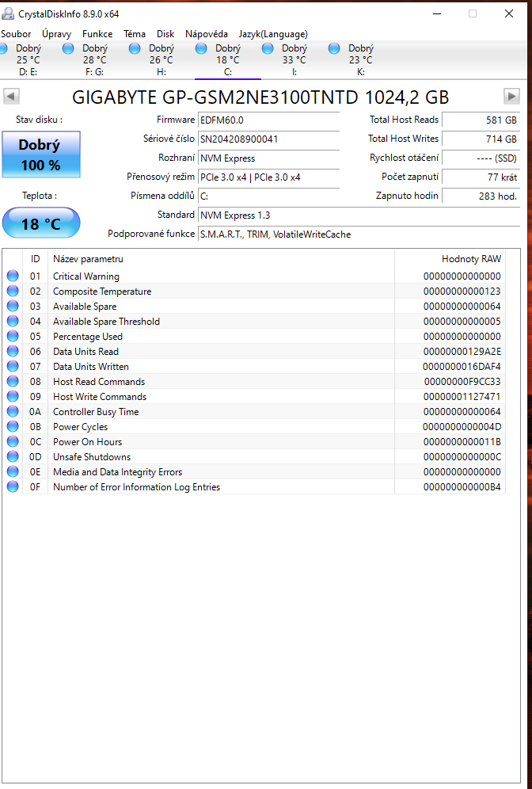Screen dimensions: 532x789
Task: Click the status orb for Critical Warning
Action: tap(13, 276)
